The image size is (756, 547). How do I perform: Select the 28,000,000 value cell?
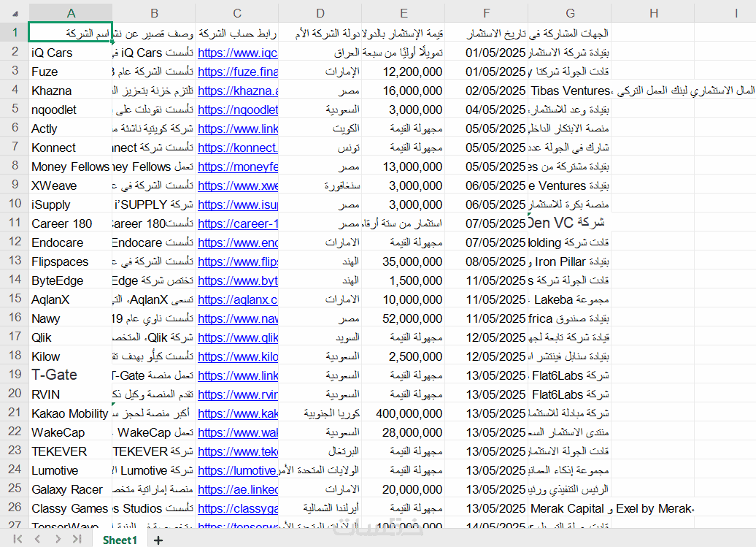(403, 432)
